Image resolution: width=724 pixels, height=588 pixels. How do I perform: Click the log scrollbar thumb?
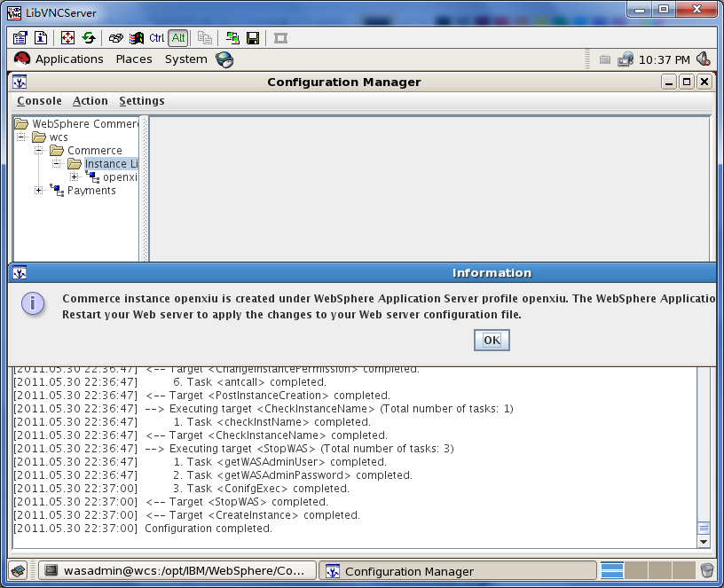tap(704, 529)
